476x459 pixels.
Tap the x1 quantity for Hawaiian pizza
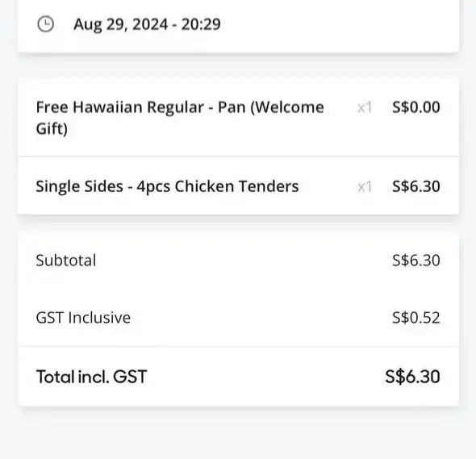(365, 107)
